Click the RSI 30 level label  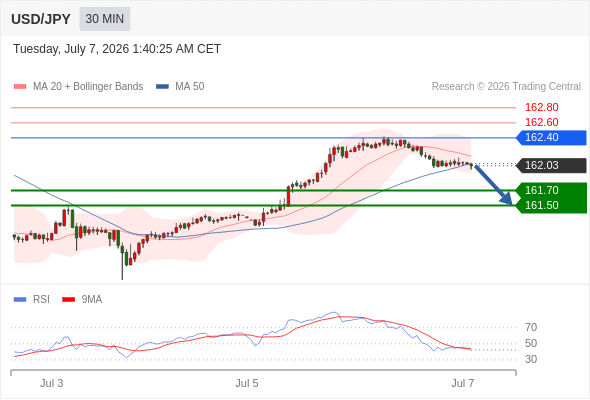click(x=531, y=359)
